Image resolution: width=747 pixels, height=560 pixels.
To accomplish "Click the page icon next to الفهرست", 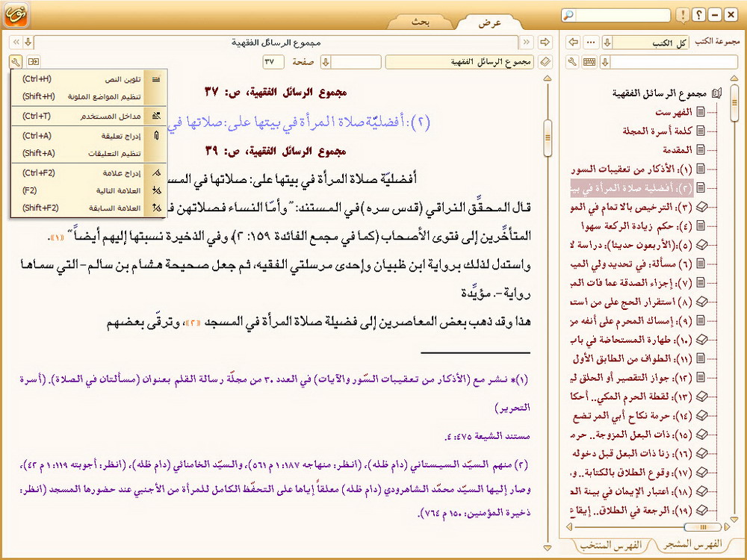I will (701, 112).
